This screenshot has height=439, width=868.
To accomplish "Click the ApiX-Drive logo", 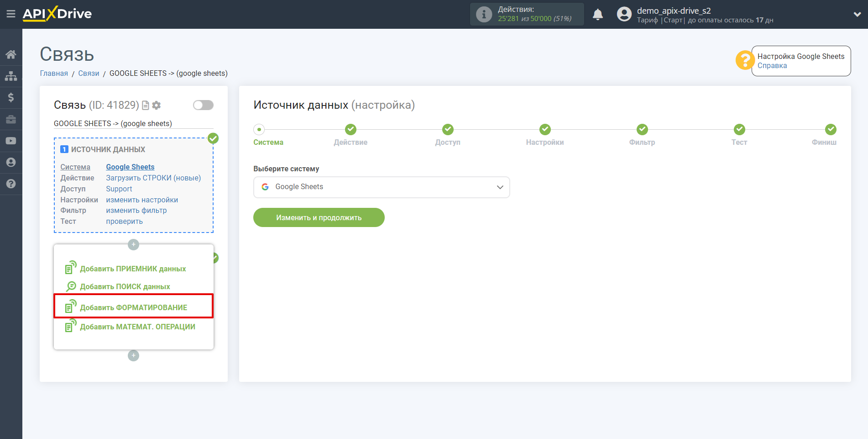I will pyautogui.click(x=57, y=14).
